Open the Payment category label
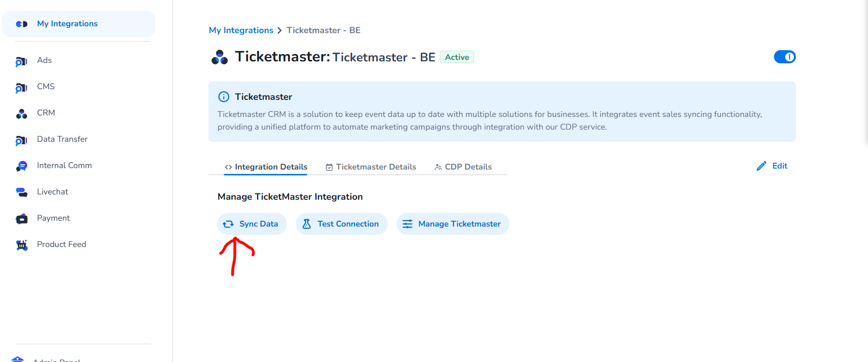Viewport: 868px width, 362px height. click(x=54, y=218)
